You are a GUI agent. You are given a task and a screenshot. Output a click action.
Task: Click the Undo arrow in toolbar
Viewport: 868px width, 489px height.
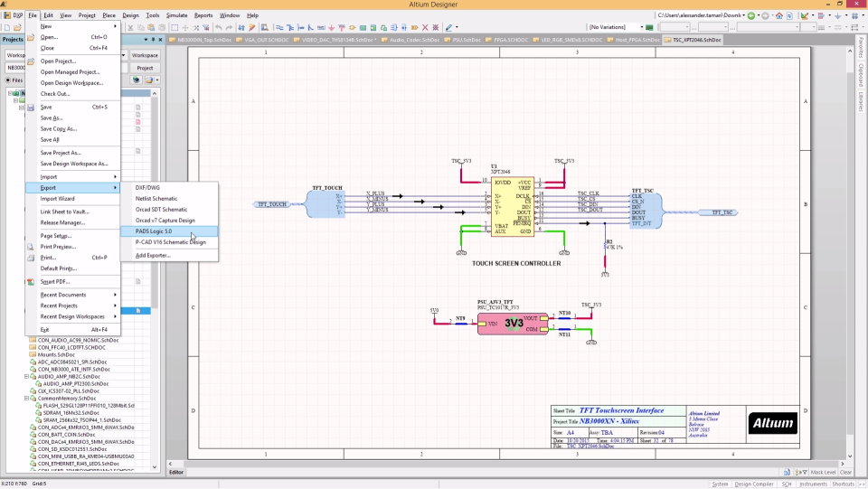tap(218, 27)
